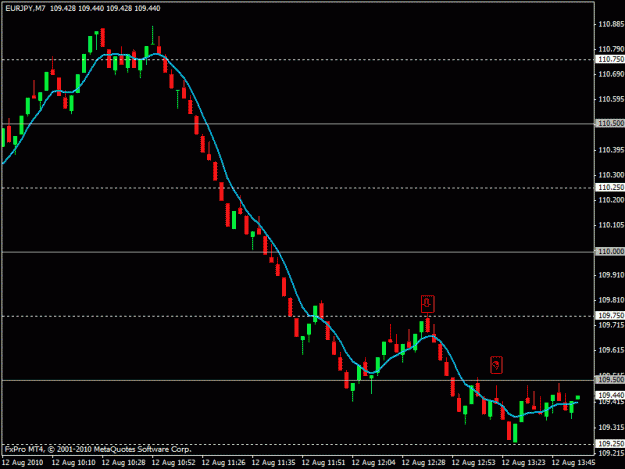
Task: Click the 12 Aug 2010 date label
Action: (x=22, y=463)
